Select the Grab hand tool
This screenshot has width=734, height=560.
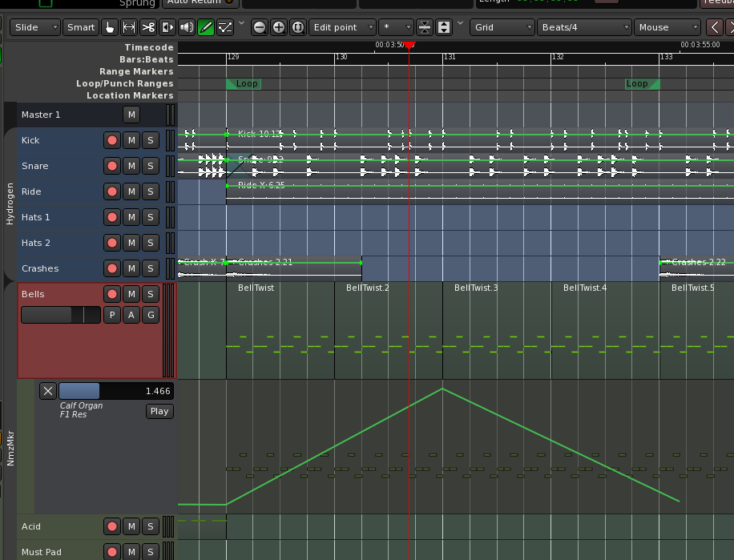click(111, 27)
